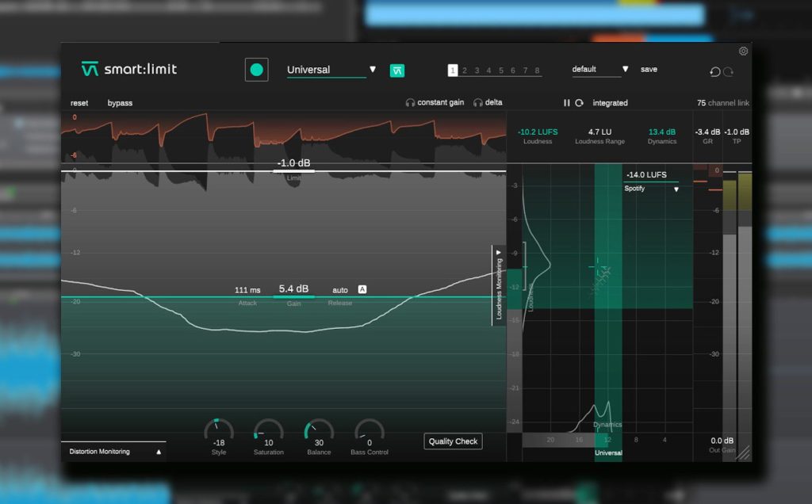Click the Bass Control knob
Image resolution: width=812 pixels, height=504 pixels.
pos(370,430)
